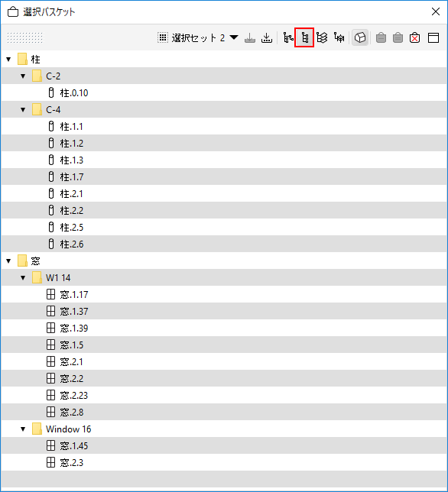Collapse the C-2 folder

(23, 76)
